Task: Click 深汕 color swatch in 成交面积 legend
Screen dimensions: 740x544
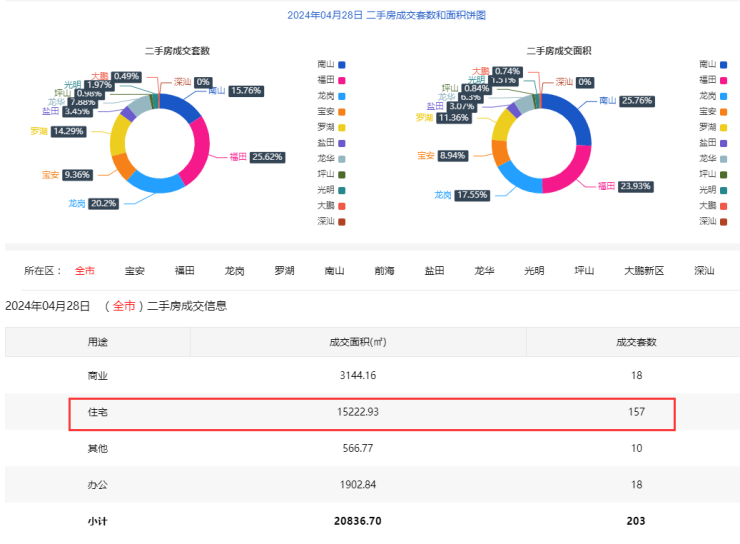Action: (x=724, y=221)
